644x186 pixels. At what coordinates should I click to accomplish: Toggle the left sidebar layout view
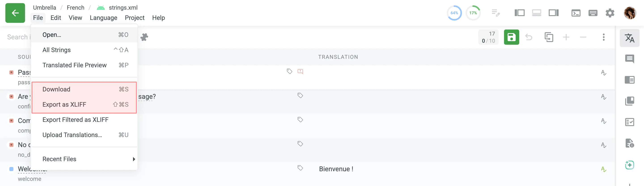519,13
